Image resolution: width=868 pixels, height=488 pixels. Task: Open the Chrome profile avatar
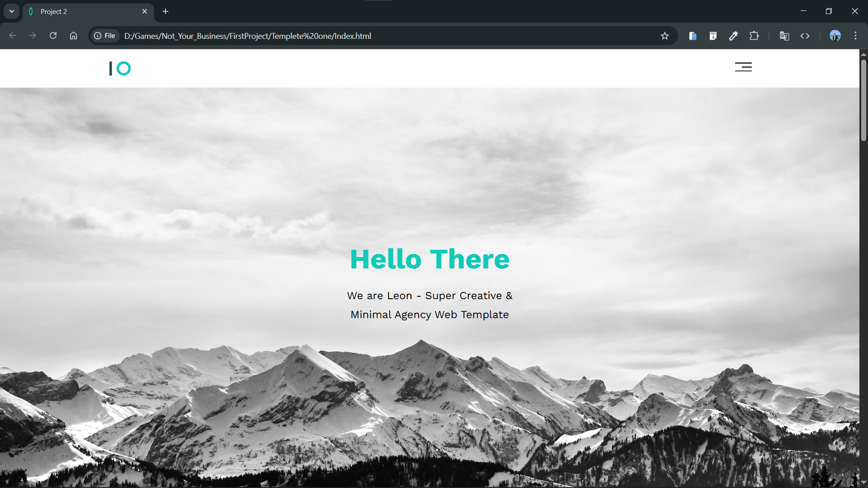tap(835, 36)
